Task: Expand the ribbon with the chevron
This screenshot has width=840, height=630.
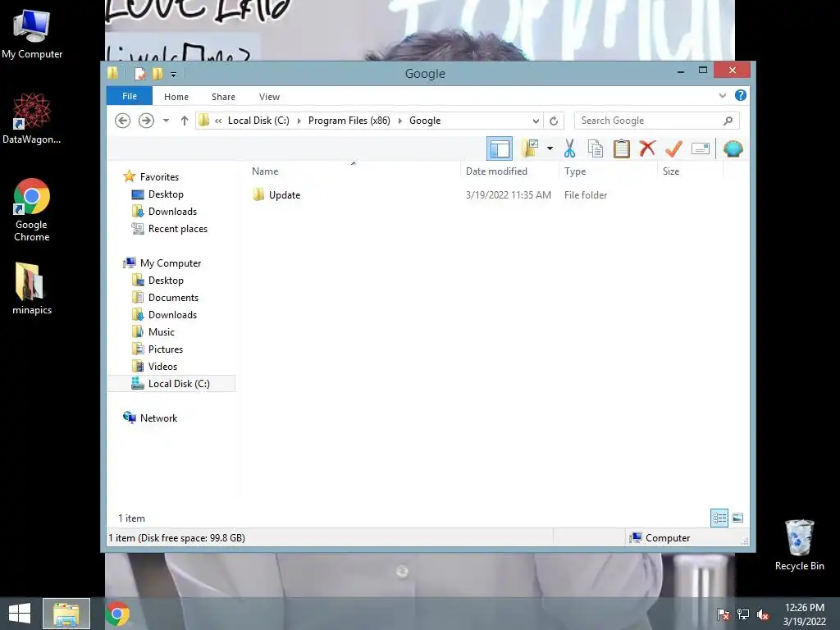Action: click(722, 95)
